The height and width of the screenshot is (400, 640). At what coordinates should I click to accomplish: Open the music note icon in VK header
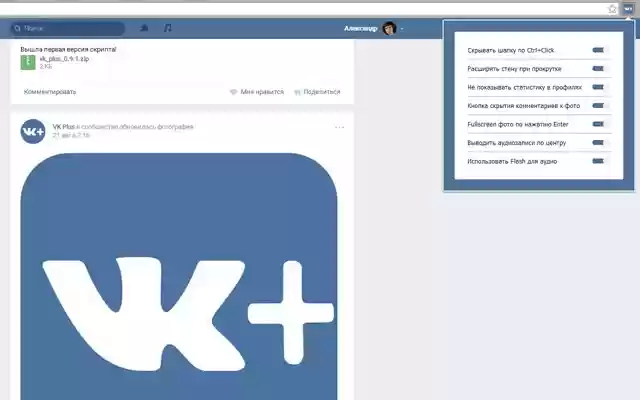click(167, 28)
